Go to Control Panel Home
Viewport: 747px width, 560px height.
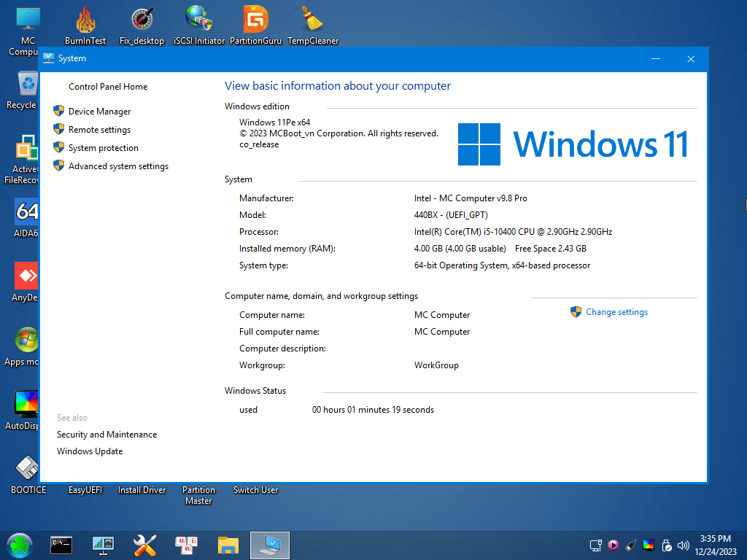click(x=108, y=87)
